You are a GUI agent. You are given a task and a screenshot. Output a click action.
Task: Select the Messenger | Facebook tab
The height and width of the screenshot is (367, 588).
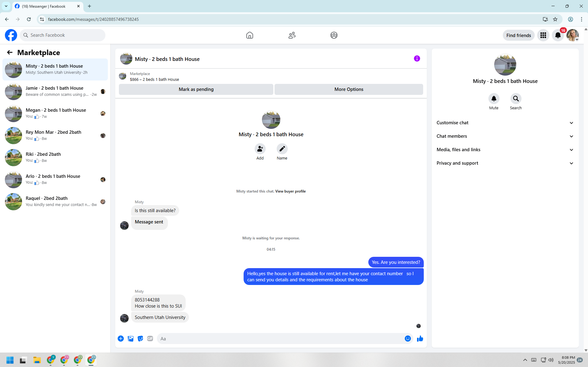tap(47, 6)
